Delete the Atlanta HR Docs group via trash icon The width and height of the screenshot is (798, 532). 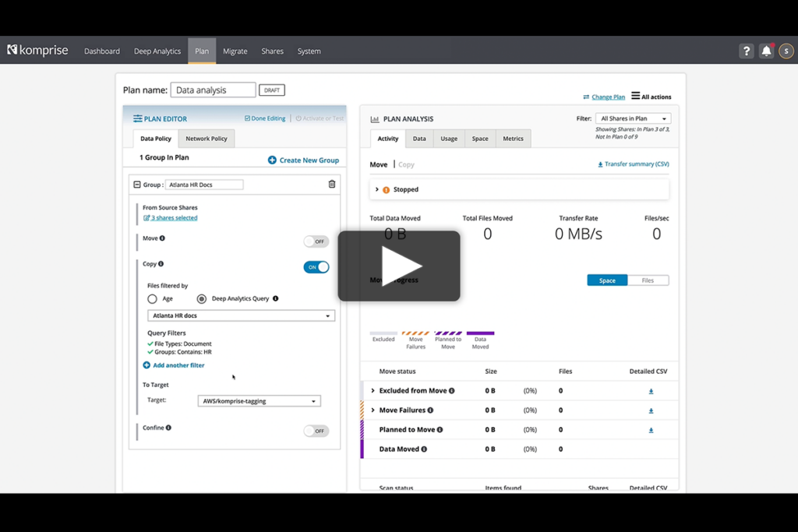(x=331, y=185)
